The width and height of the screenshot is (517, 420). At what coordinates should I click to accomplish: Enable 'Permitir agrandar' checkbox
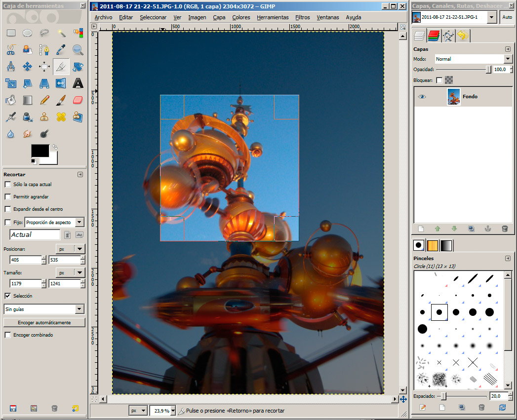[x=8, y=197]
